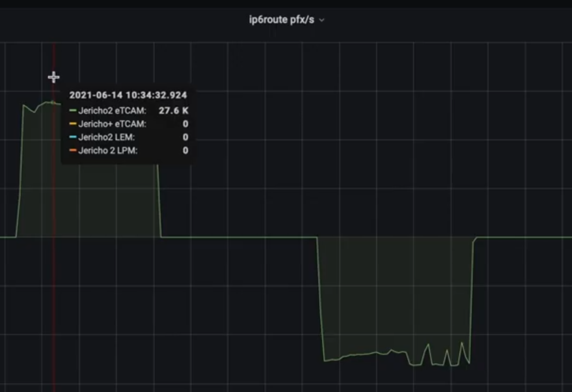This screenshot has width=572, height=392.
Task: Select the Jericho2 eTCAM label in tooltip
Action: pyautogui.click(x=112, y=111)
